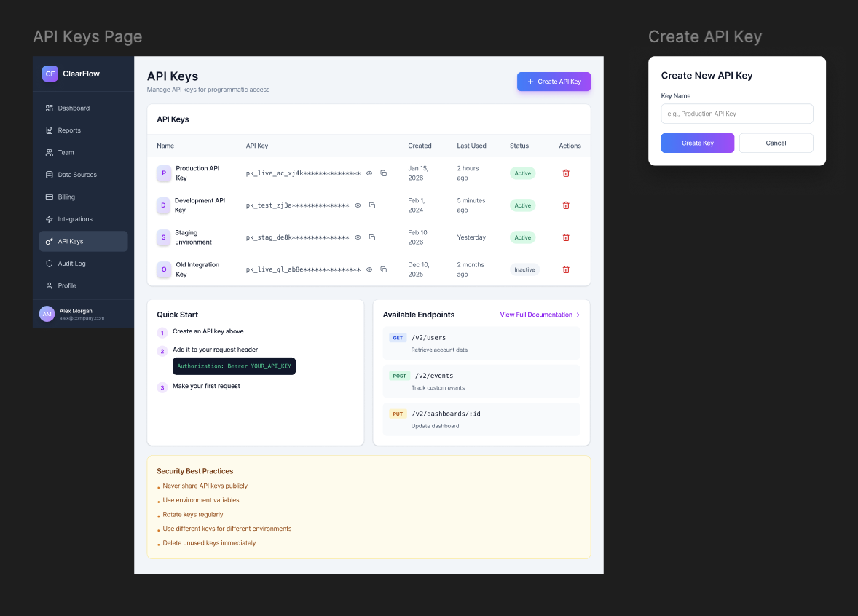Click the S avatar of Staging Environment
858x616 pixels.
pyautogui.click(x=163, y=237)
